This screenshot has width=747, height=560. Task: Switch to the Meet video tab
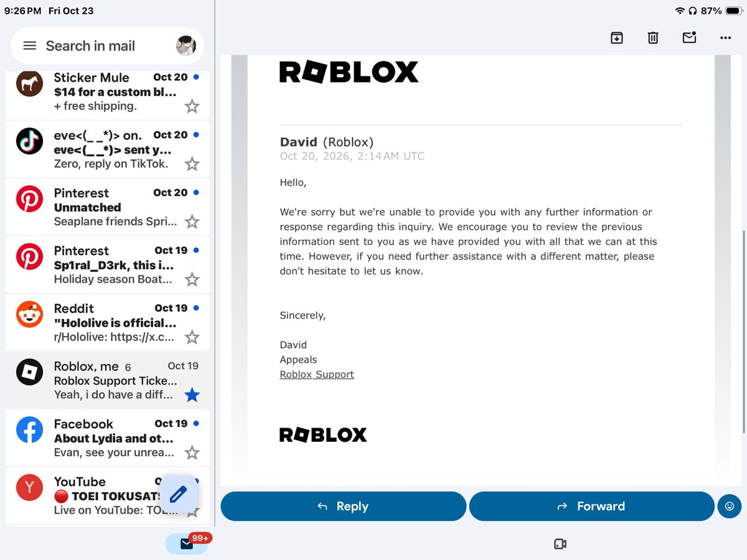[x=560, y=544]
